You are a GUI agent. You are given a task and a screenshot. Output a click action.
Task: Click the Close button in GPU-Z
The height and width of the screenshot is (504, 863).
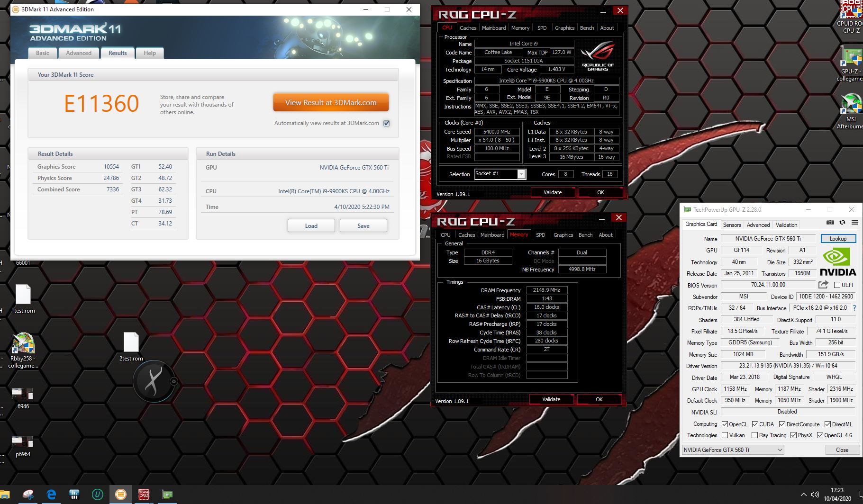842,450
